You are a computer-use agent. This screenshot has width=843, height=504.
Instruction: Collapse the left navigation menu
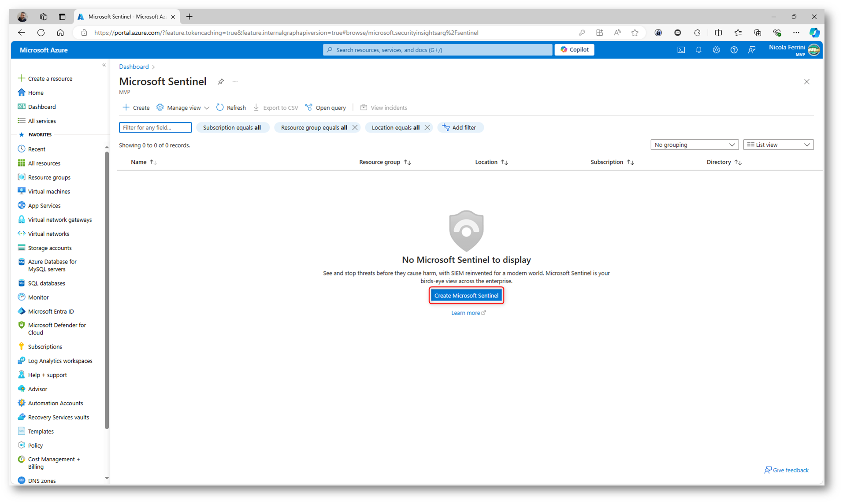point(104,65)
